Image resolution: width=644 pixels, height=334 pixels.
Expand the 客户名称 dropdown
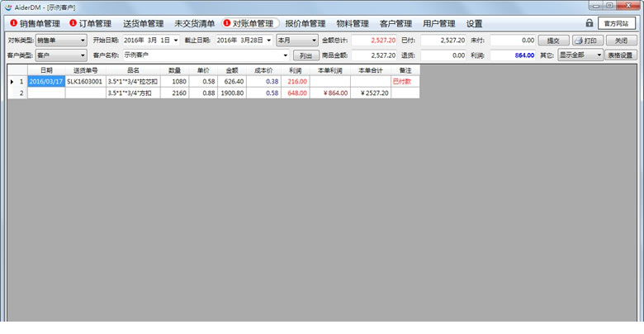286,55
